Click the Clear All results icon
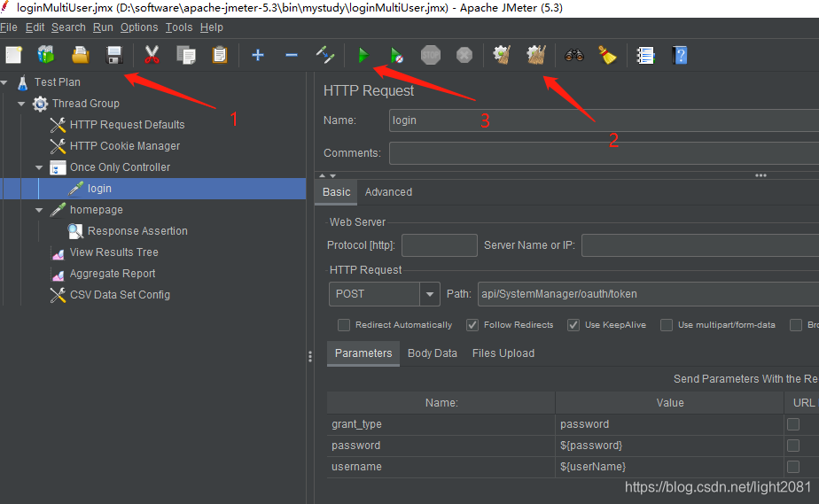This screenshot has width=819, height=504. click(x=536, y=55)
